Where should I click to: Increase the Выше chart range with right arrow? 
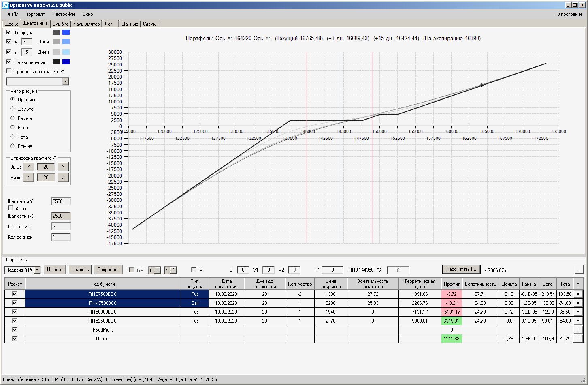point(63,167)
